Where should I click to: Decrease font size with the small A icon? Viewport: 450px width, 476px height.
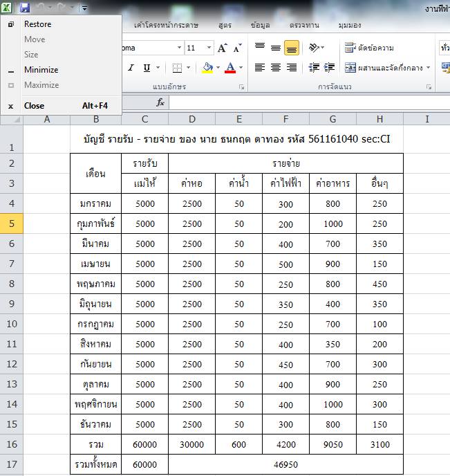[237, 48]
